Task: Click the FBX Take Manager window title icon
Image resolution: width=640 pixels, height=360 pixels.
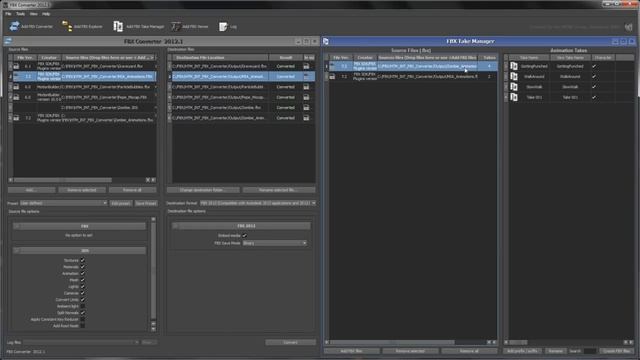Action: click(326, 41)
